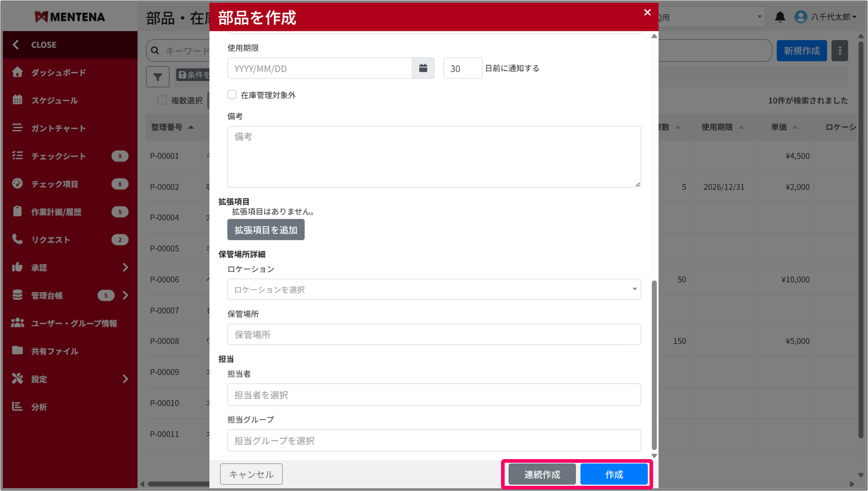Screen dimensions: 868x491
Task: Click the Dashboard home icon in sidebar
Action: pyautogui.click(x=17, y=72)
